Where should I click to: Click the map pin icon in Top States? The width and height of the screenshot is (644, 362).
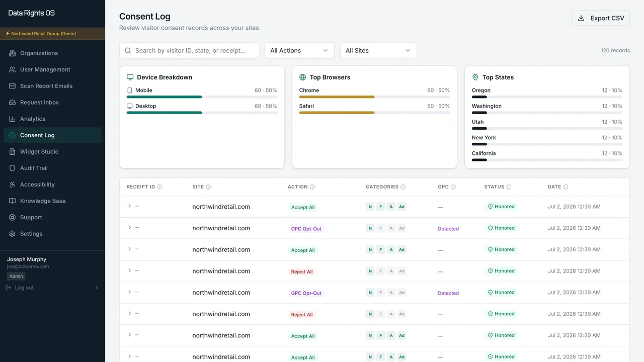475,77
